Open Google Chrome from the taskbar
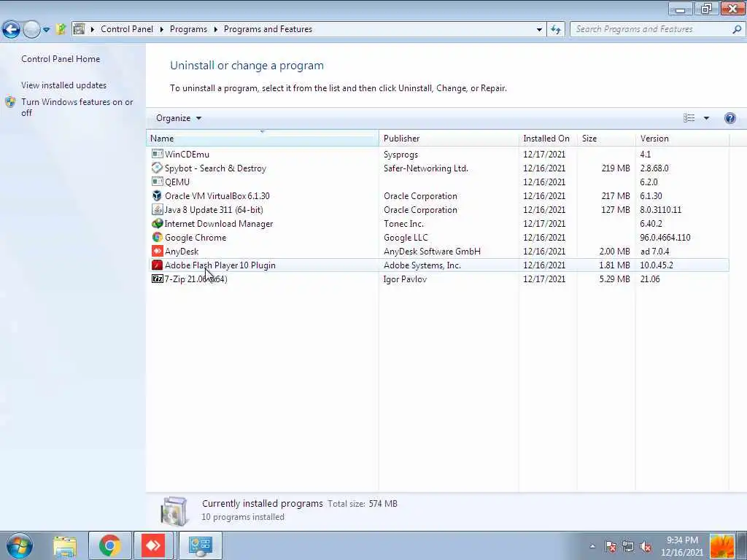The height and width of the screenshot is (560, 747). pyautogui.click(x=110, y=545)
